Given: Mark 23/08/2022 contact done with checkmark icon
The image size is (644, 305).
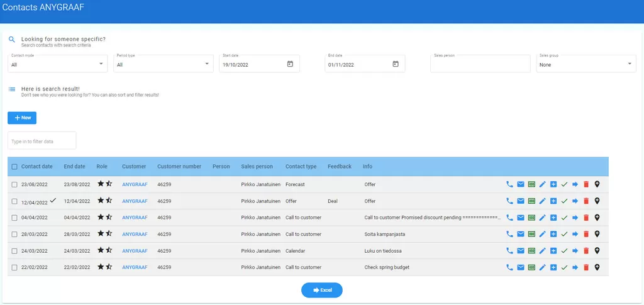Looking at the screenshot, I should click(564, 184).
